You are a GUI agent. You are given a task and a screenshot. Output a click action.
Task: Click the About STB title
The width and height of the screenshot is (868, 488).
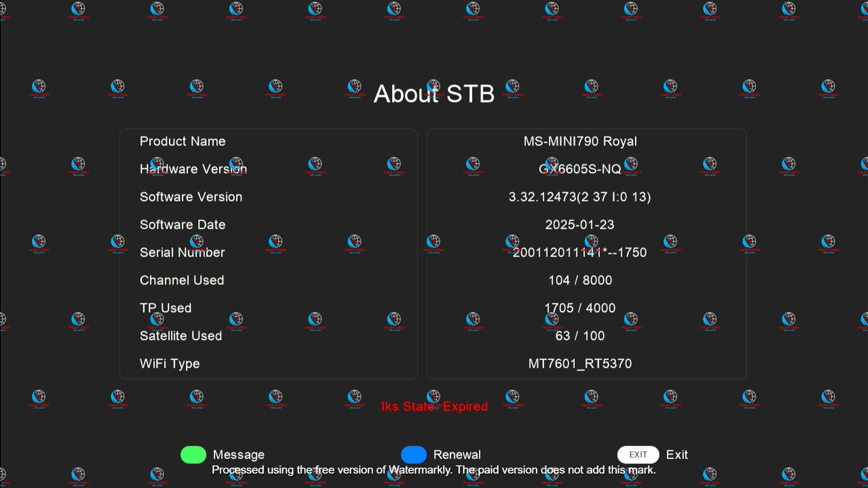point(433,94)
